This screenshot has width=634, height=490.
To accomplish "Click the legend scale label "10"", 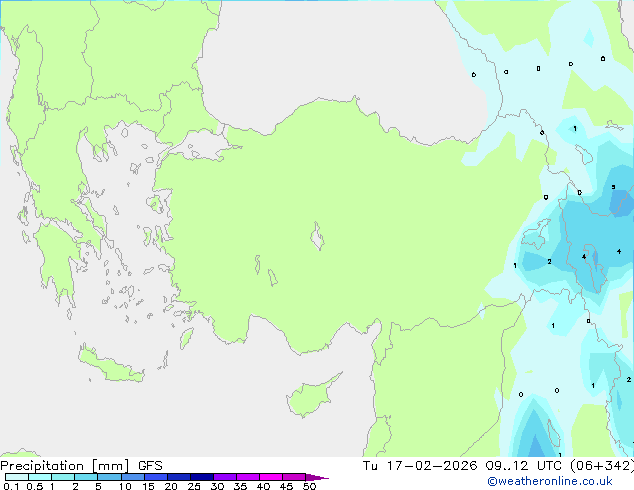I will (125, 486).
